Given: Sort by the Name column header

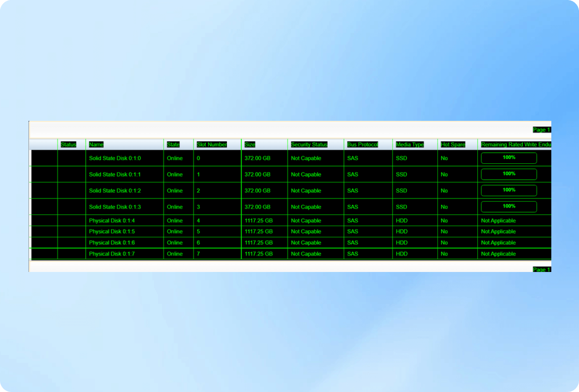Looking at the screenshot, I should coord(96,144).
